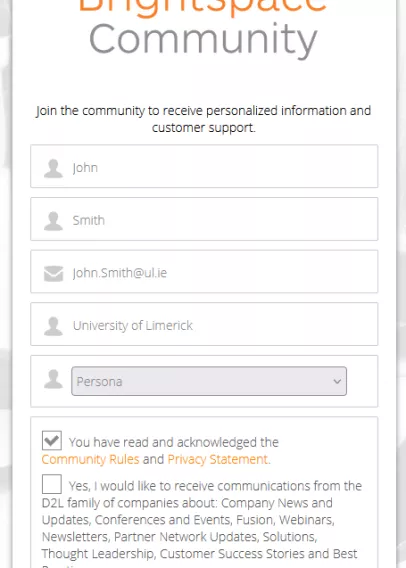The height and width of the screenshot is (568, 406).
Task: Click the organization field University of Limerick
Action: pos(204,324)
